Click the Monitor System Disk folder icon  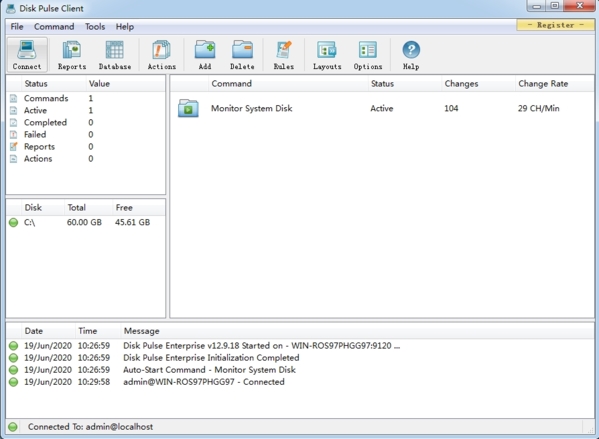coord(188,108)
